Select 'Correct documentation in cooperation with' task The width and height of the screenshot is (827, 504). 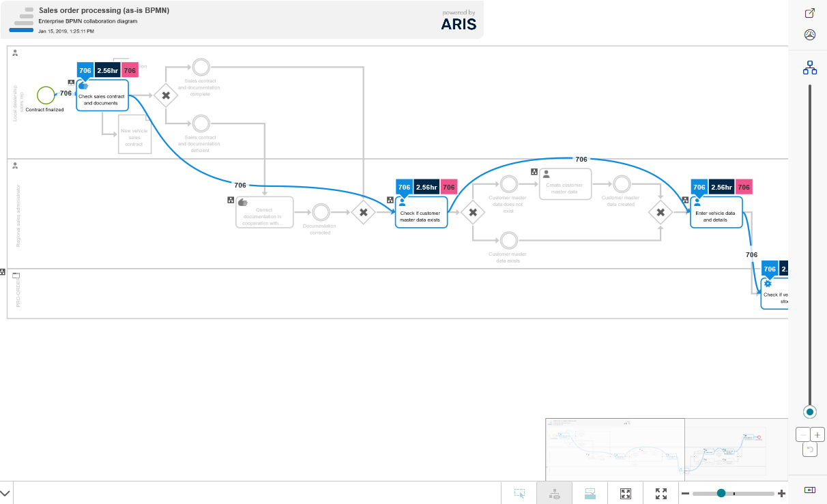click(x=264, y=212)
